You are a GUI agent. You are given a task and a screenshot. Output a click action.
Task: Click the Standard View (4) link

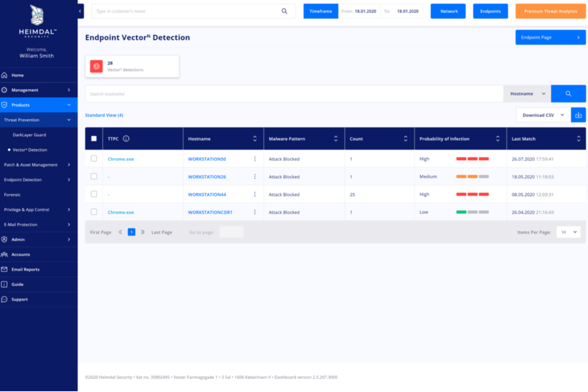(x=104, y=115)
